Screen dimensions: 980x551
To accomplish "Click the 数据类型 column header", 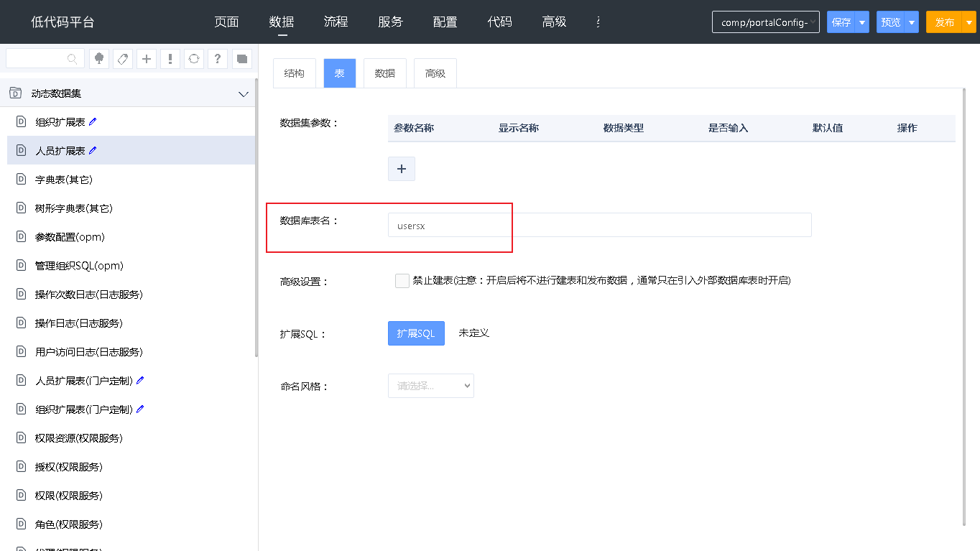I will click(x=624, y=128).
